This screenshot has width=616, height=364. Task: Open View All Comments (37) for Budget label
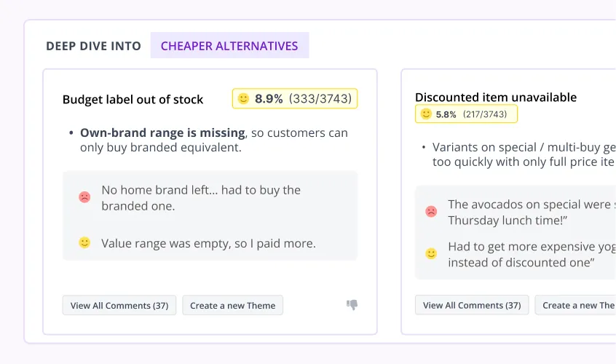[119, 305]
